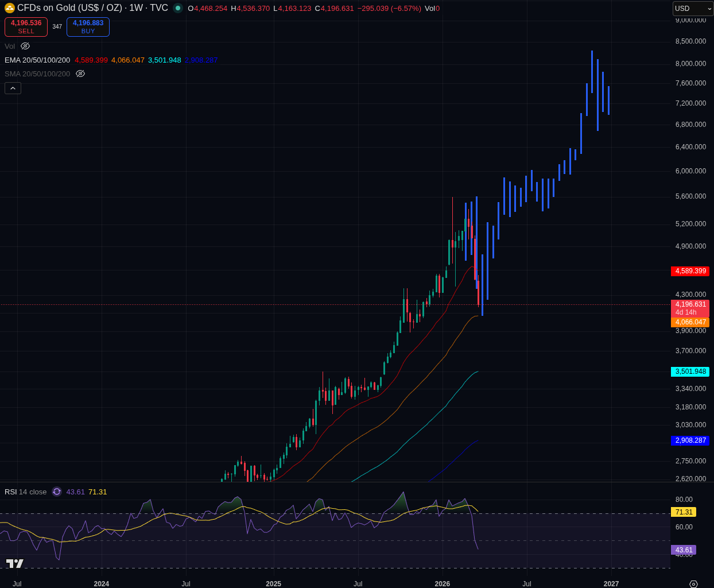Select the RSI 14 close legend label
This screenshot has width=714, height=588.
click(26, 492)
